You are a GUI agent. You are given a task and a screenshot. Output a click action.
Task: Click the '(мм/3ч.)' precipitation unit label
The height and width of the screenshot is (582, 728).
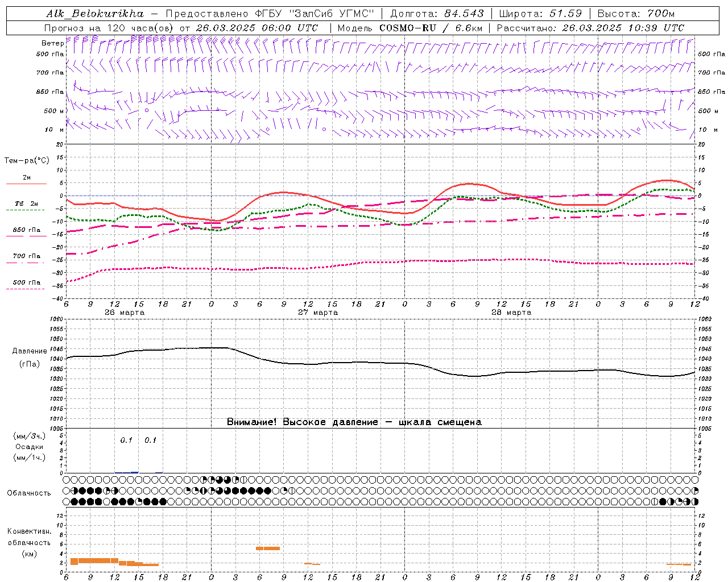pos(30,436)
